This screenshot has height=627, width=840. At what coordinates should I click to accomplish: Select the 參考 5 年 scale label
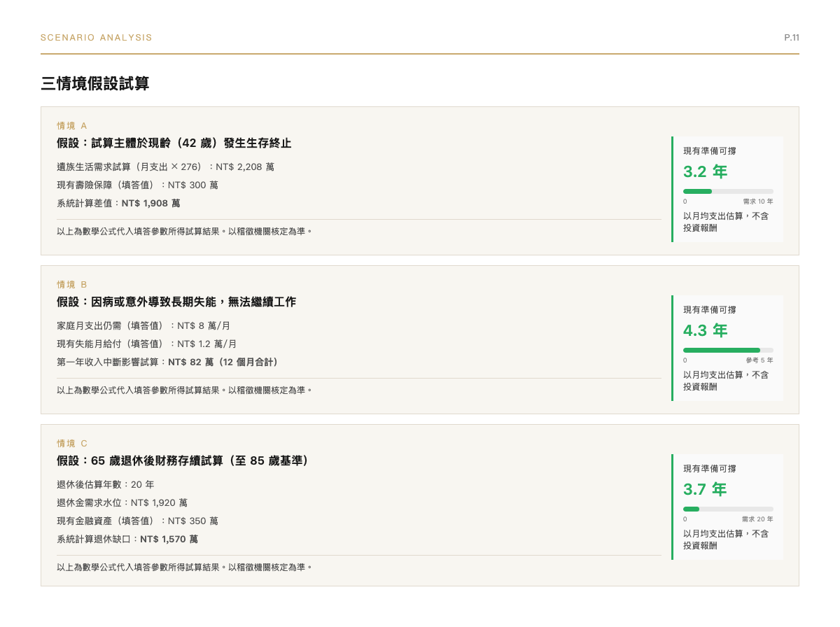(758, 360)
